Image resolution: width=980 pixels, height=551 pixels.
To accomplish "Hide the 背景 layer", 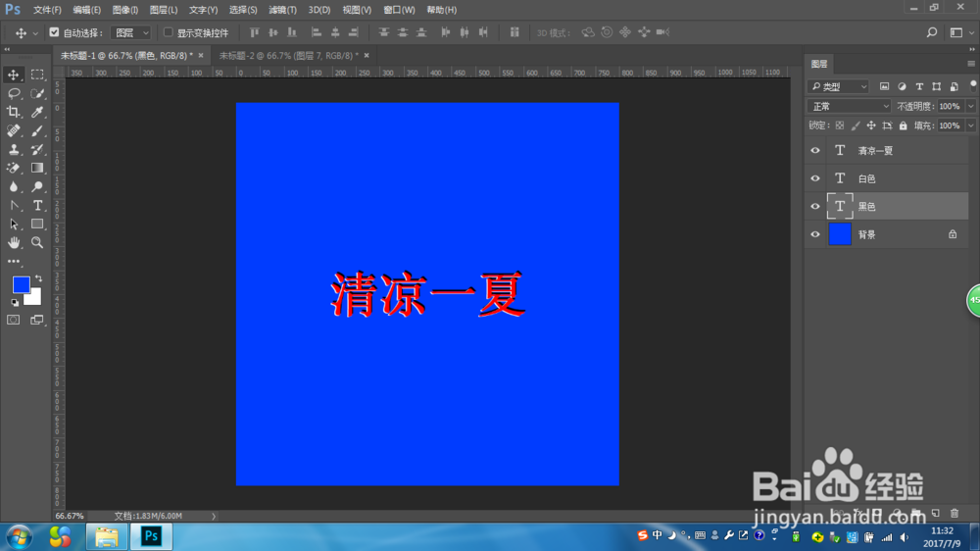I will tap(815, 234).
